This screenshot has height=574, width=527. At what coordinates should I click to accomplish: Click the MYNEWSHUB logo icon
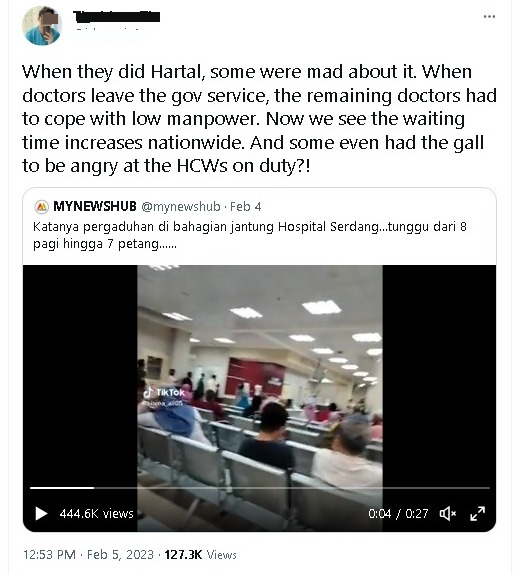(42, 207)
